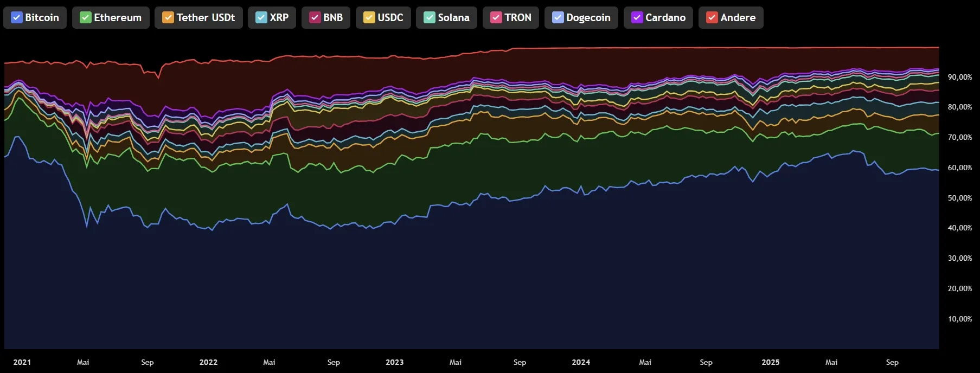Toggle the Ethereum series checkbox
The height and width of the screenshot is (373, 980).
(x=86, y=18)
